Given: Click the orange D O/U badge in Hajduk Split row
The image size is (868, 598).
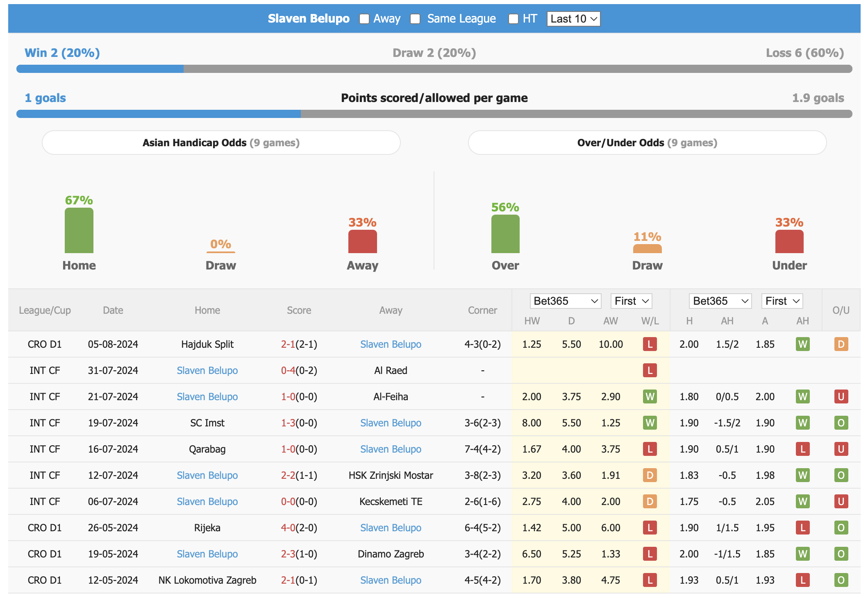Looking at the screenshot, I should coord(841,344).
